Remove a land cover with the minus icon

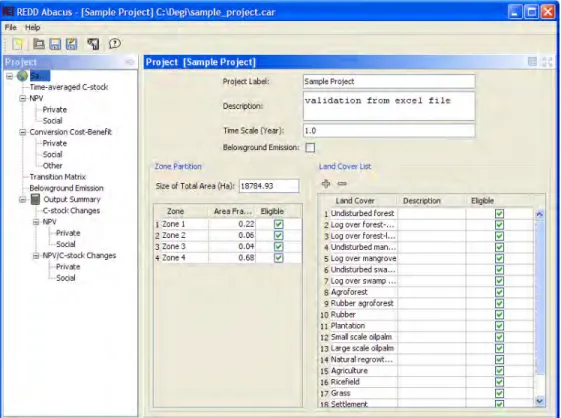click(x=342, y=184)
